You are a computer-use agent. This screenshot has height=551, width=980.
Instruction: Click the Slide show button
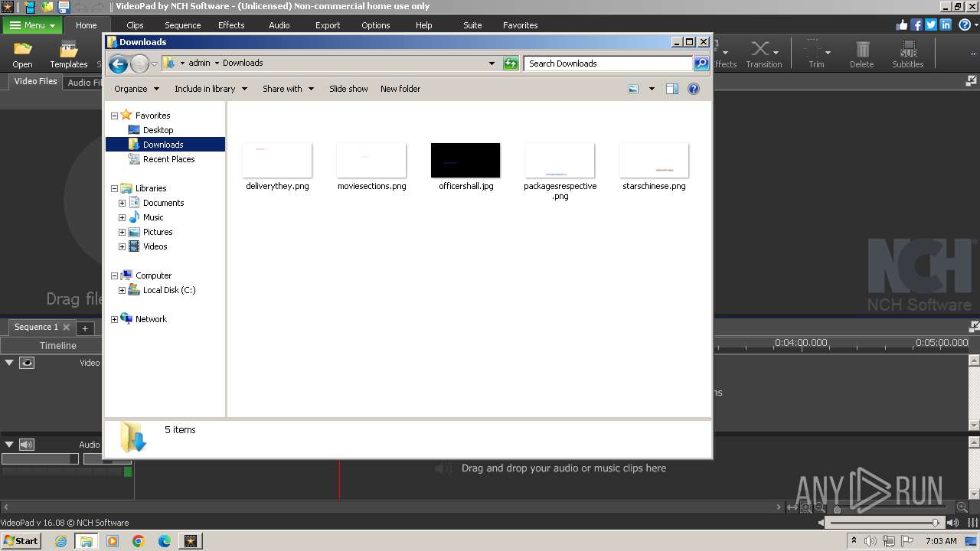tap(348, 89)
